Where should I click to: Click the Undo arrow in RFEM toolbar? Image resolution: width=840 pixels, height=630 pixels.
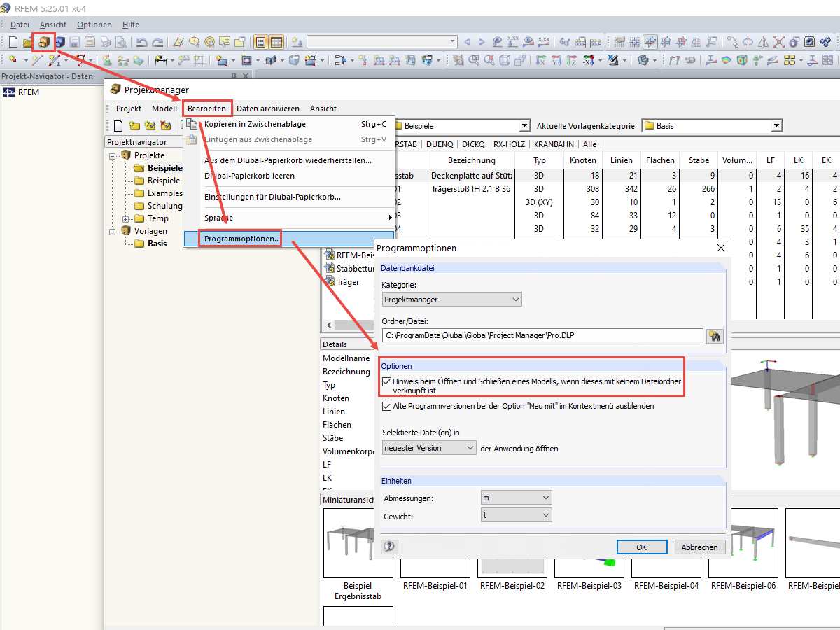click(141, 42)
